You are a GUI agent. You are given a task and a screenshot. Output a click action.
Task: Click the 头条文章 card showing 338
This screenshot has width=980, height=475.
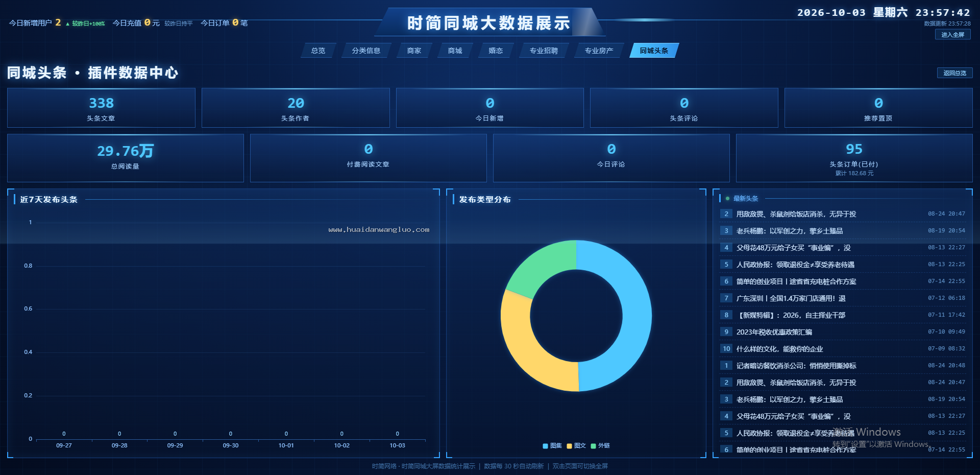[101, 108]
